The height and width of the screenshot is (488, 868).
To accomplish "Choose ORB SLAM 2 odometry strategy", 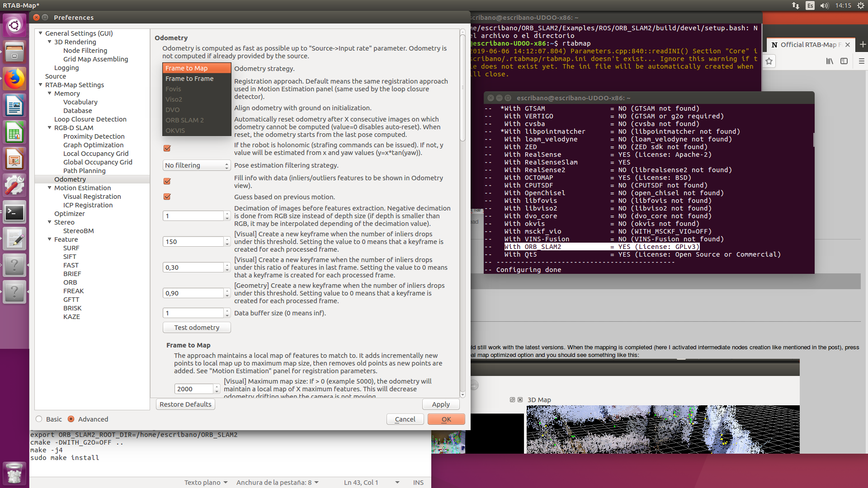I will (x=184, y=120).
